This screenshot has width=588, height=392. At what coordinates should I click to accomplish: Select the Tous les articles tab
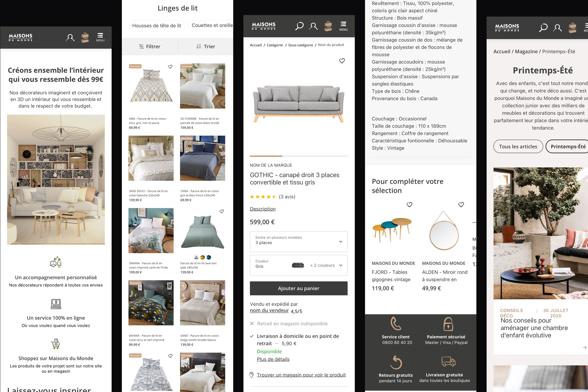(x=518, y=146)
